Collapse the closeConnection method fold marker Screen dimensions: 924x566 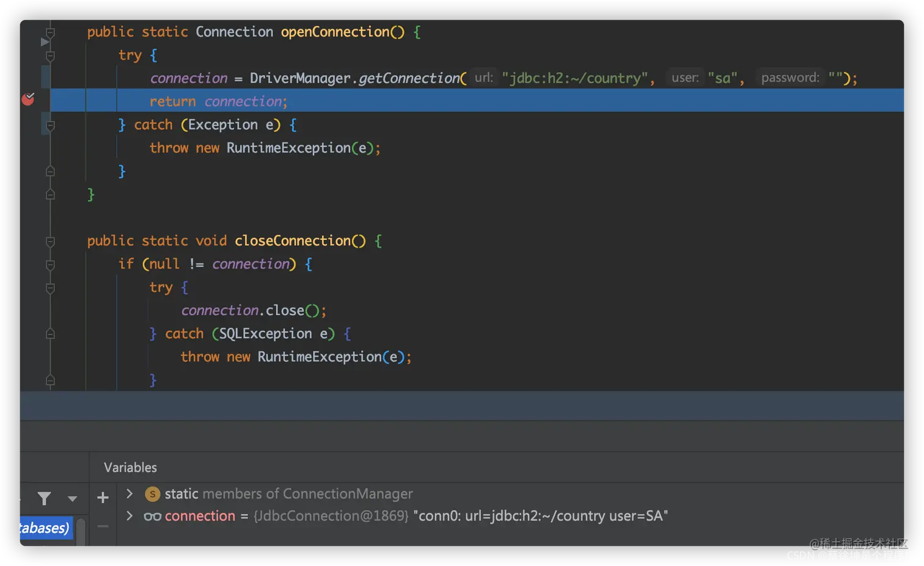[51, 241]
